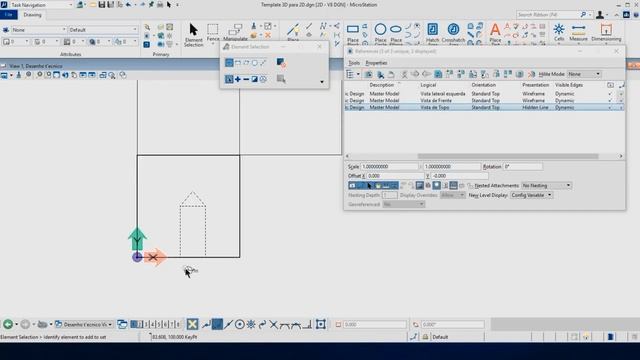This screenshot has width=640, height=360.
Task: Click the Undo arrow in quick access bar
Action: pos(129,4)
